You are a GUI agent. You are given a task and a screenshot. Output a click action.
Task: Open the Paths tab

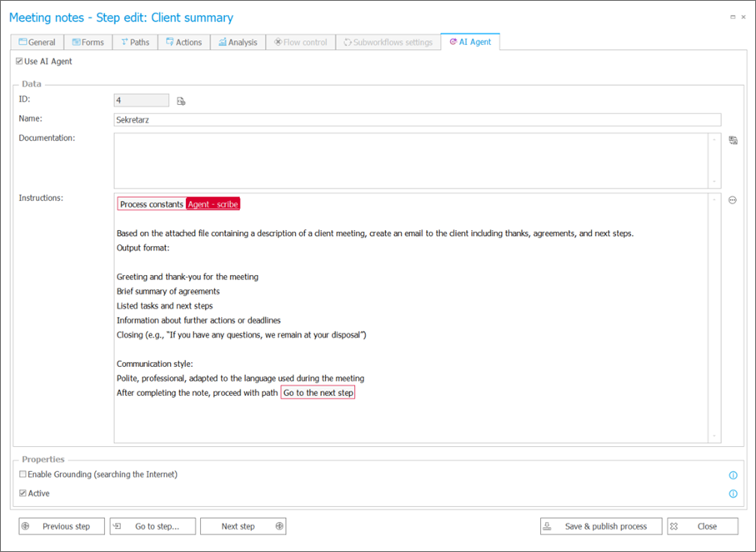coord(135,43)
